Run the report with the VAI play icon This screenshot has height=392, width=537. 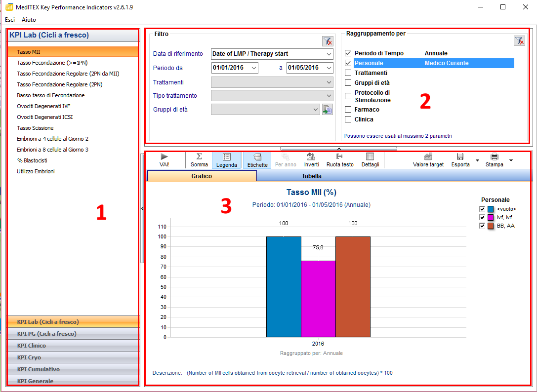coord(165,157)
